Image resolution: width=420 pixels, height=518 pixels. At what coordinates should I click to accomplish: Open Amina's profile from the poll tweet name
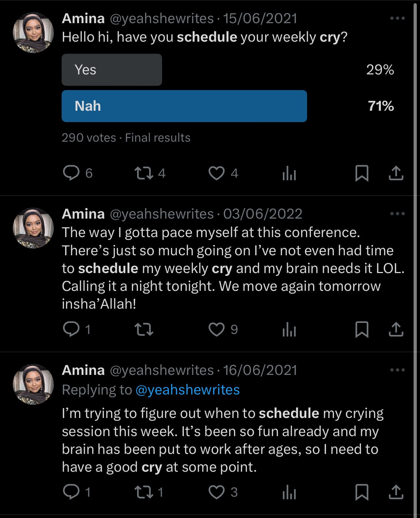83,19
